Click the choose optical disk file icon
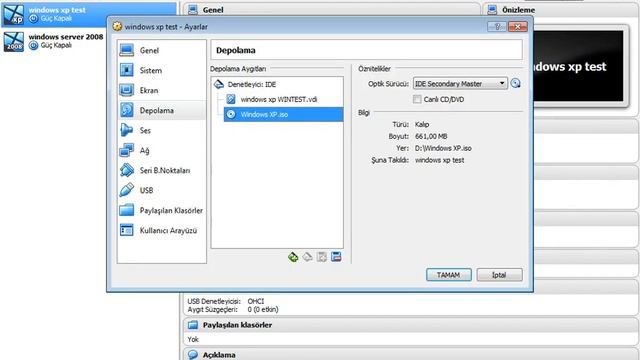 click(516, 83)
